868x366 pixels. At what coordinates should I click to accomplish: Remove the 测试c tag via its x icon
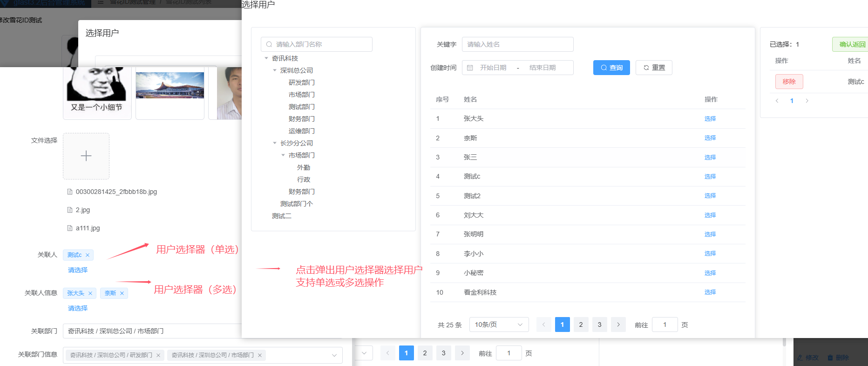tap(88, 255)
